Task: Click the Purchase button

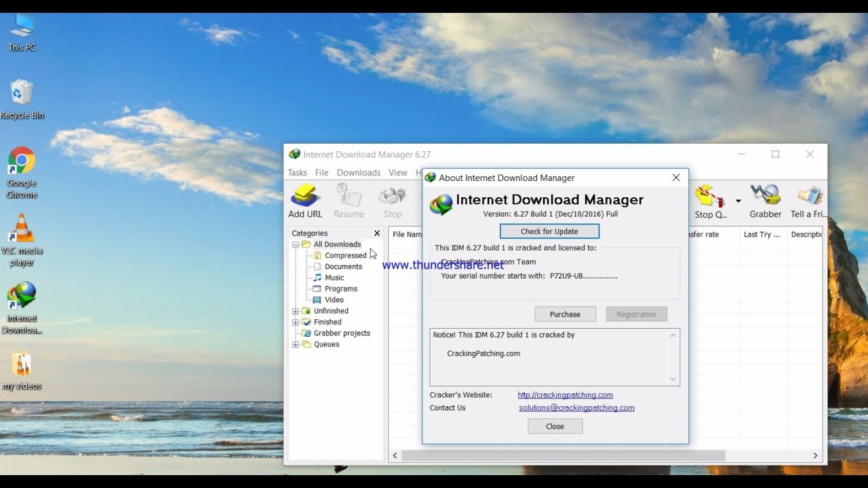Action: coord(565,314)
